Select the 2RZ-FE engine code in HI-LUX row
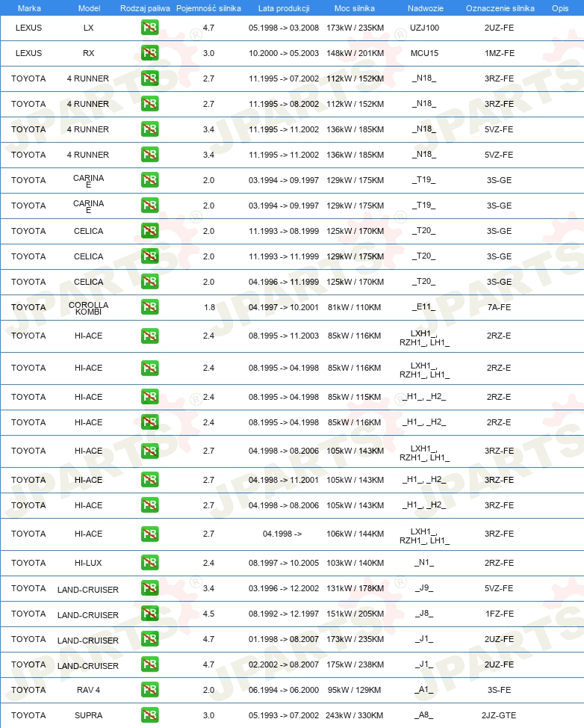The width and height of the screenshot is (584, 728). click(499, 563)
